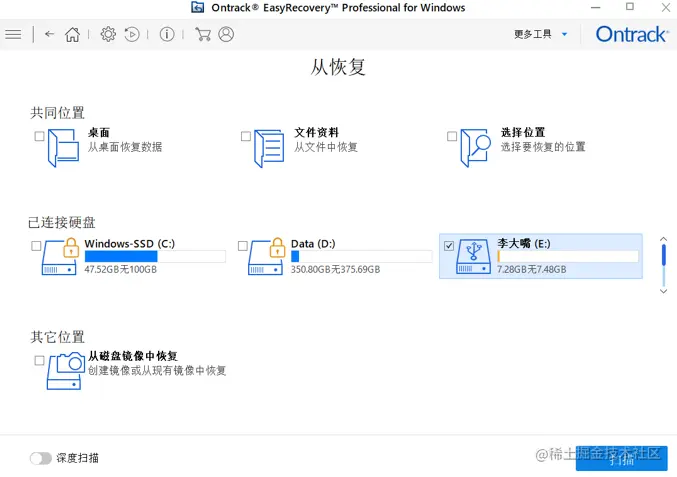Open the user account icon
The width and height of the screenshot is (677, 477).
pos(226,34)
